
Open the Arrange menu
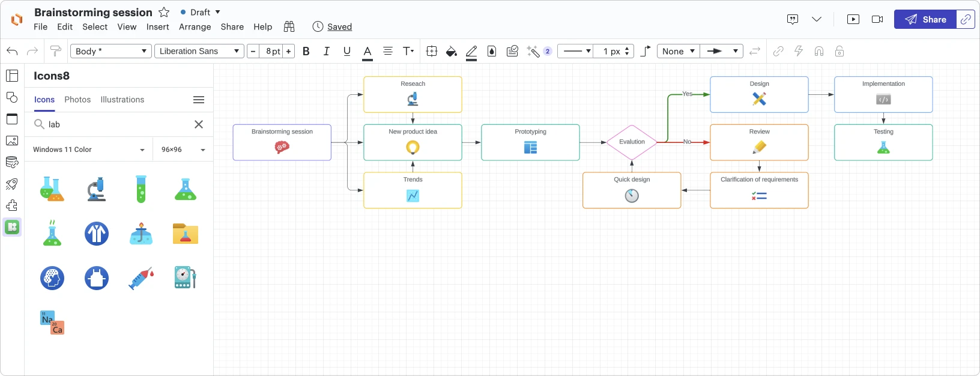[x=195, y=27]
